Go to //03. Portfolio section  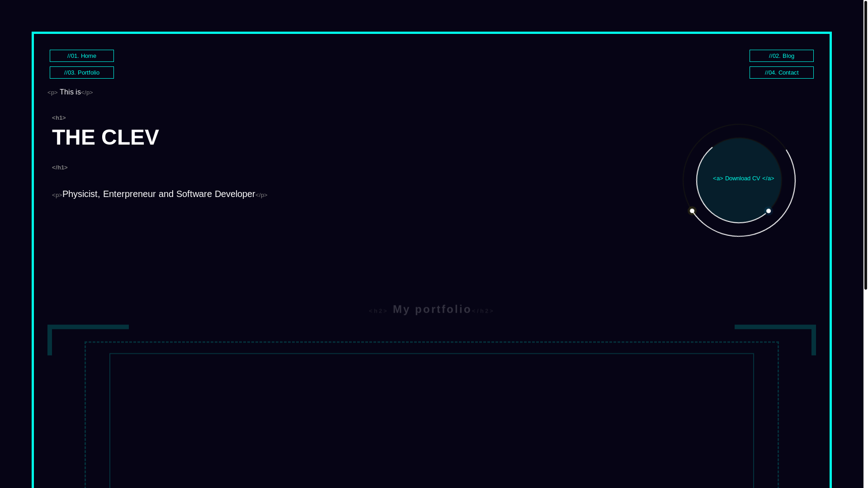(82, 72)
